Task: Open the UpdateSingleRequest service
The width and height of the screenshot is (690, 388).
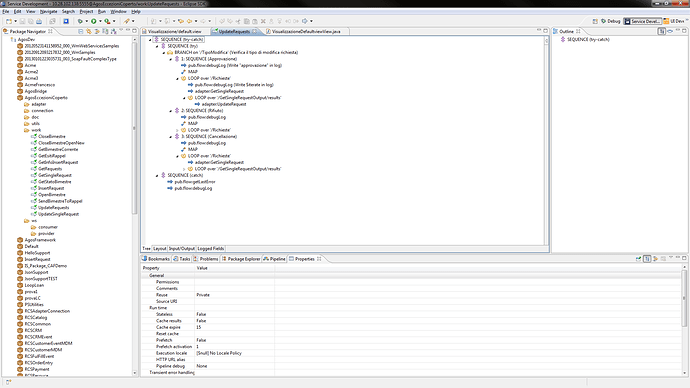Action: (58, 214)
